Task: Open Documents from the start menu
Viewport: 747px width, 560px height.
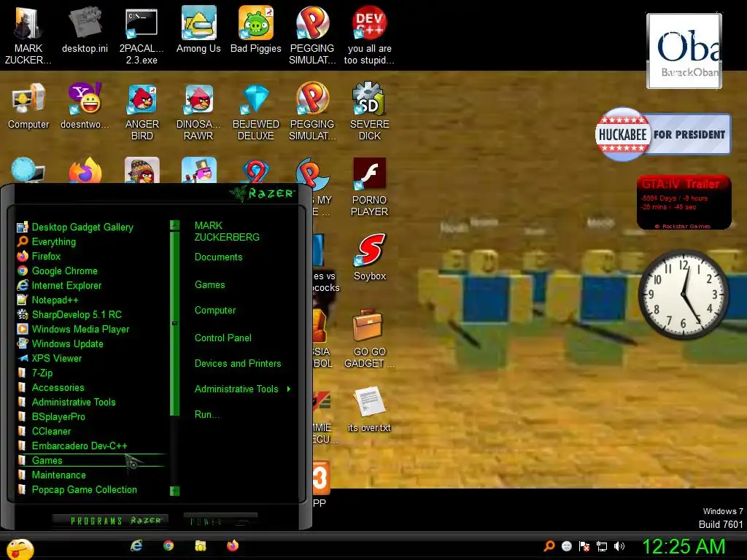Action: [218, 257]
